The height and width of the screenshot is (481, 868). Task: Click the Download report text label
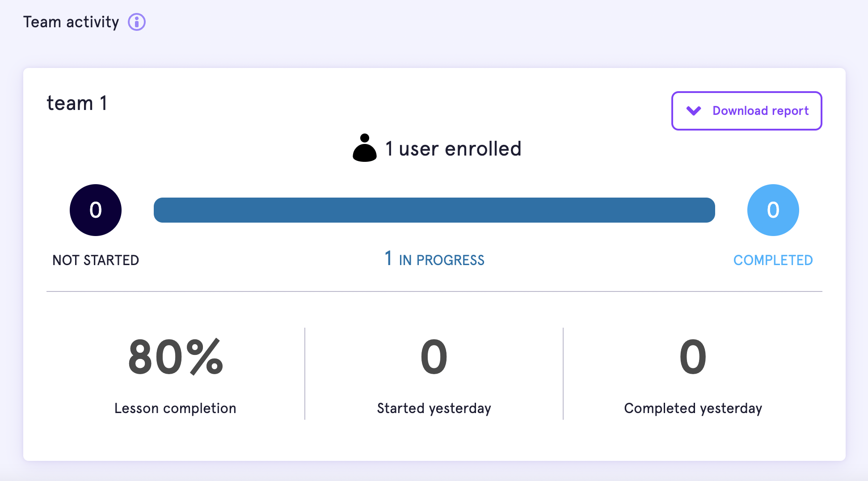[761, 111]
